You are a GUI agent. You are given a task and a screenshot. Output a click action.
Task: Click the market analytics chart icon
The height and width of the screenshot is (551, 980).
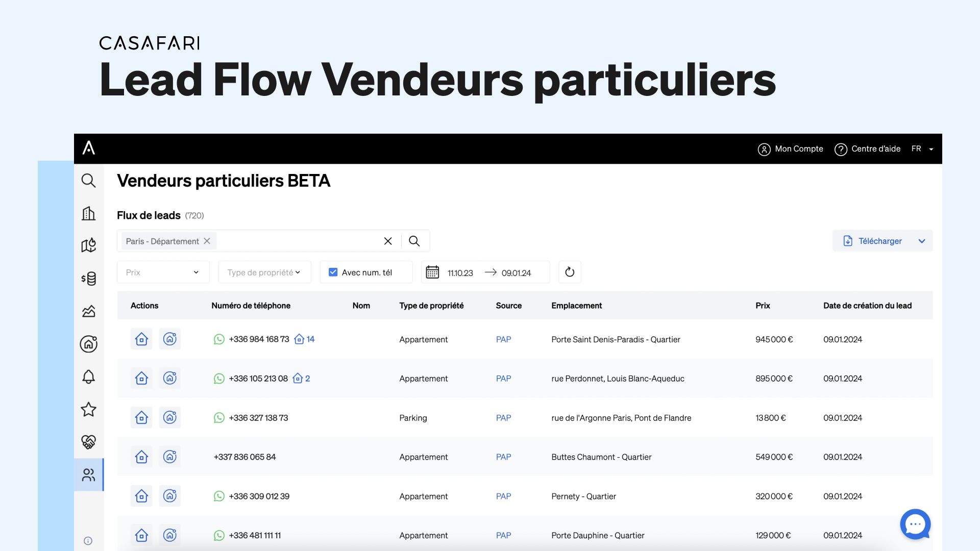(x=89, y=311)
